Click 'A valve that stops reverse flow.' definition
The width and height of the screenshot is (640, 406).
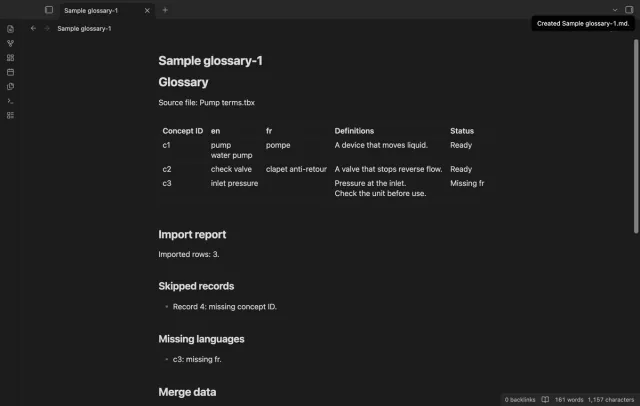click(x=388, y=169)
